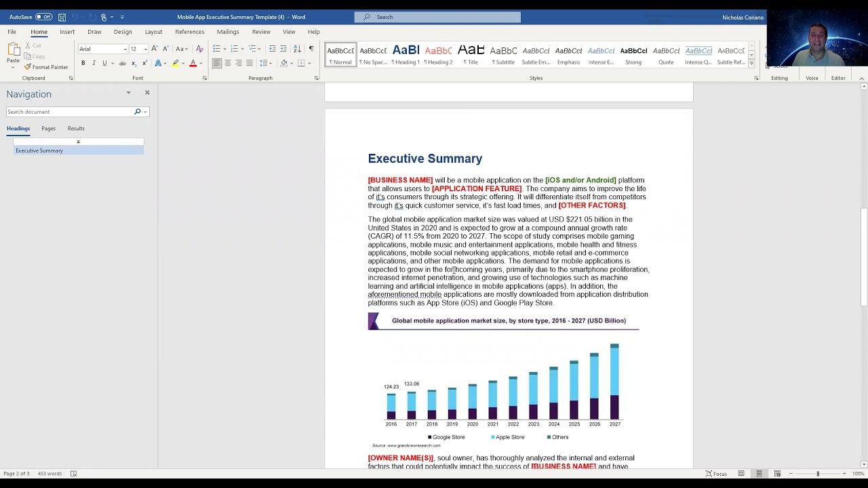Select Executive Summary heading in Navigation pane
868x488 pixels.
click(x=39, y=150)
